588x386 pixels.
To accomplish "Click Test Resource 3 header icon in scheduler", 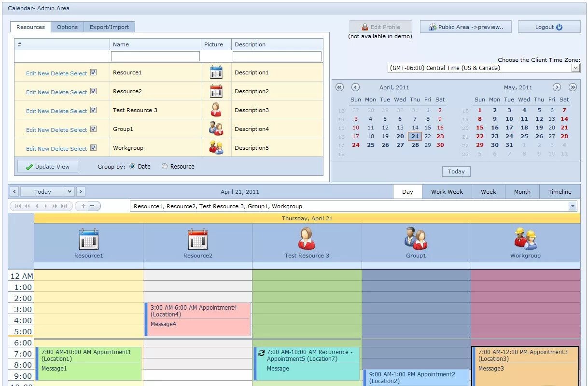I will [x=307, y=239].
